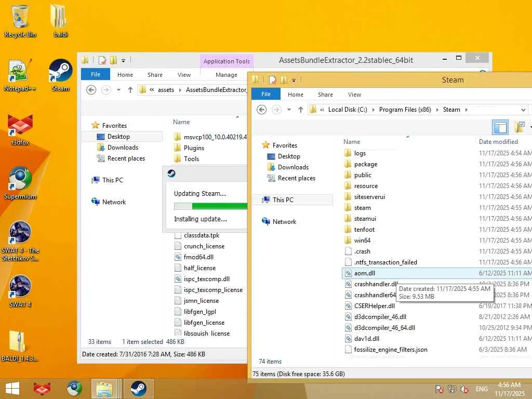Screen dimensions: 532x399
Task: Select d3dcompiler_46_64.dll in file list
Action: tap(384, 328)
